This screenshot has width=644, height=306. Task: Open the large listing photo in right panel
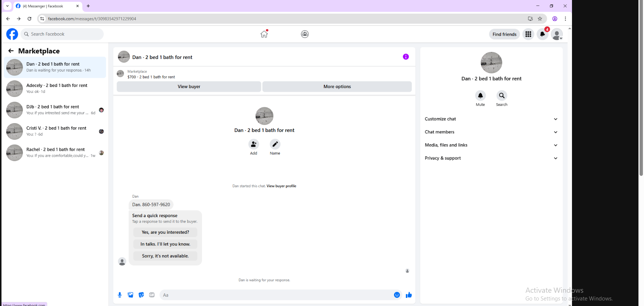(491, 63)
